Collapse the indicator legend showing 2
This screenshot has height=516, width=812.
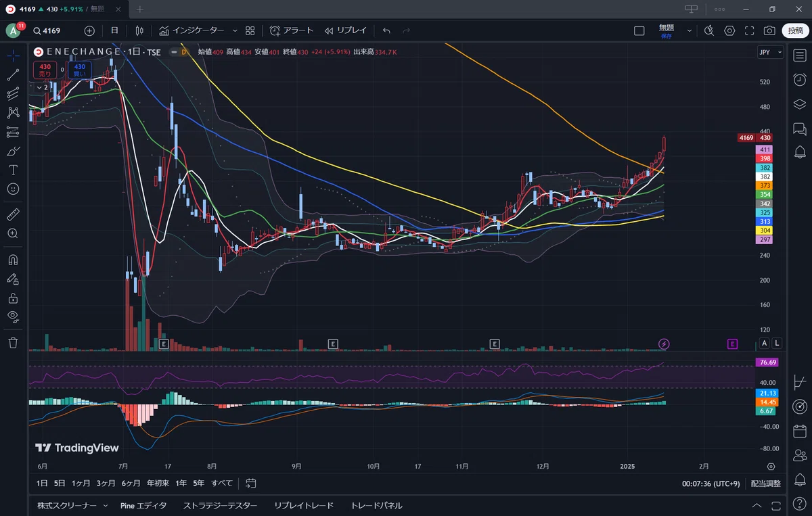pos(42,87)
